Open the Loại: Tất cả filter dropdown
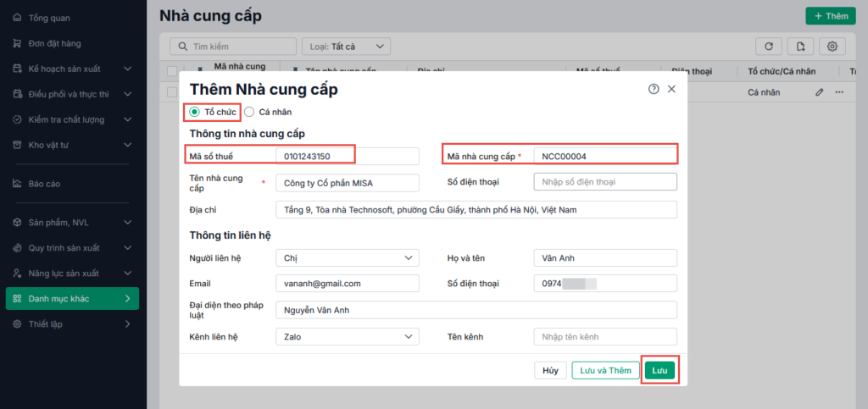 click(x=346, y=47)
